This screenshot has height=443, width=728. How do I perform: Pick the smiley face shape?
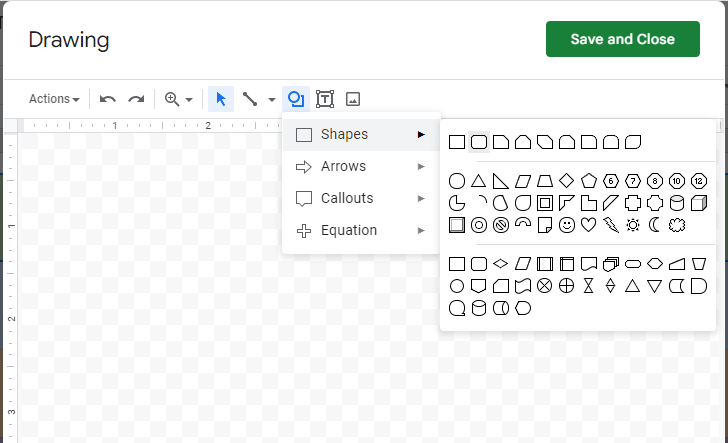click(x=567, y=225)
